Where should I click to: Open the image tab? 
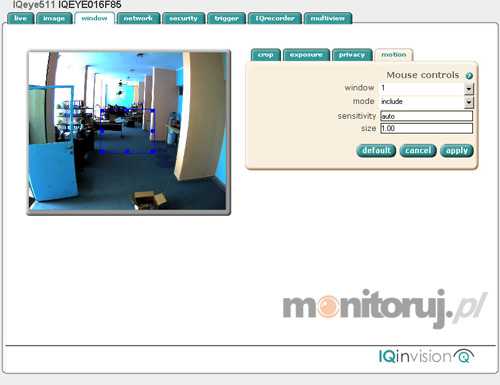tap(54, 18)
